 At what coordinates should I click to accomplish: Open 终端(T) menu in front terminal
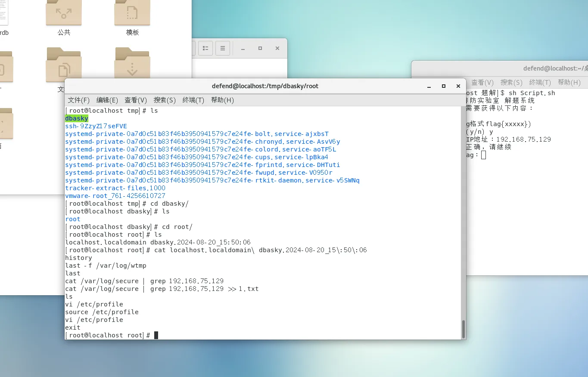pyautogui.click(x=193, y=100)
